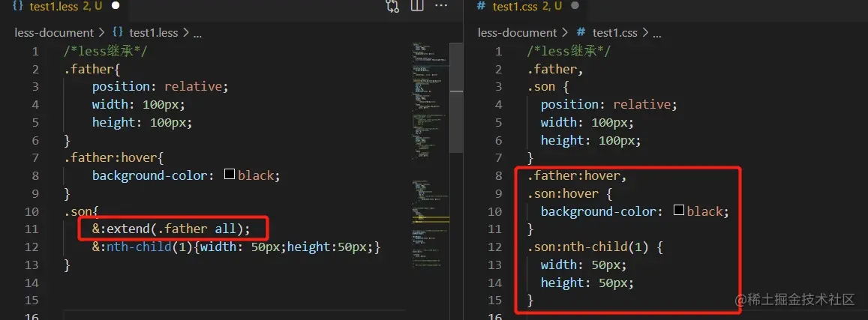Click the .father:hover{ selector in test1.less

tap(114, 157)
